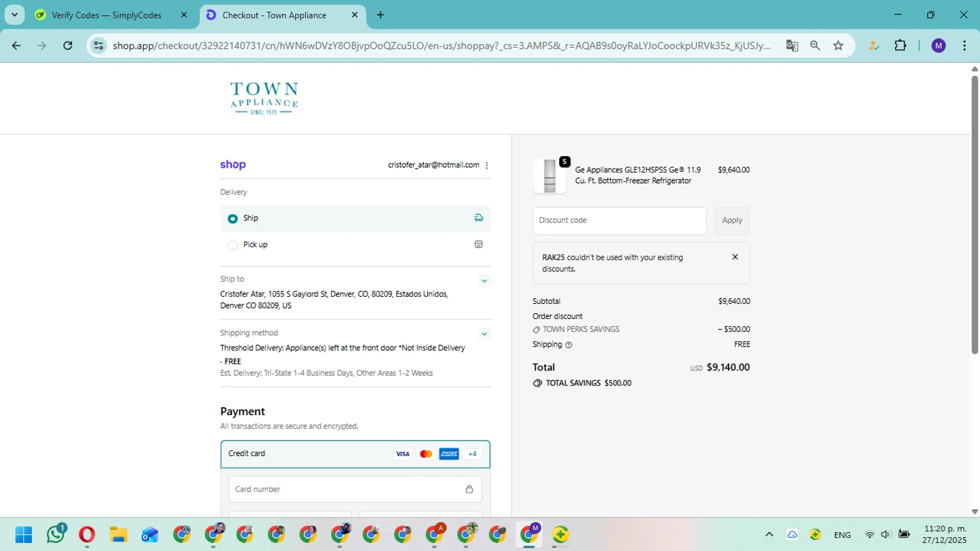Screen dimensions: 980x551
Task: Click the Town Appliance logo
Action: (264, 98)
